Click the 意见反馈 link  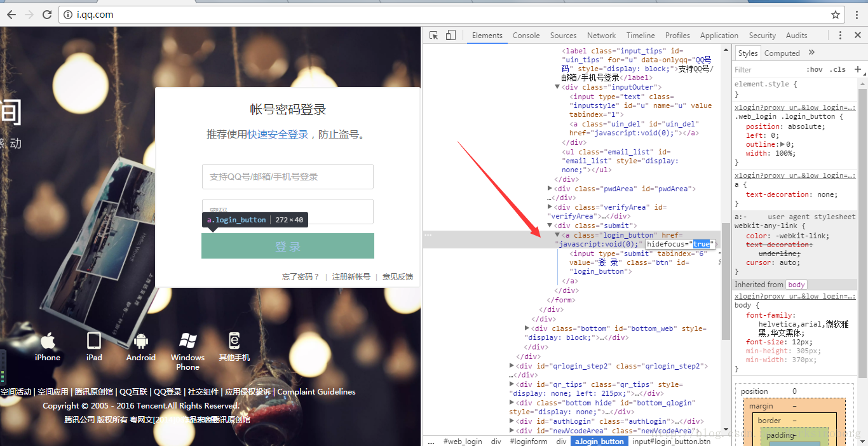398,277
